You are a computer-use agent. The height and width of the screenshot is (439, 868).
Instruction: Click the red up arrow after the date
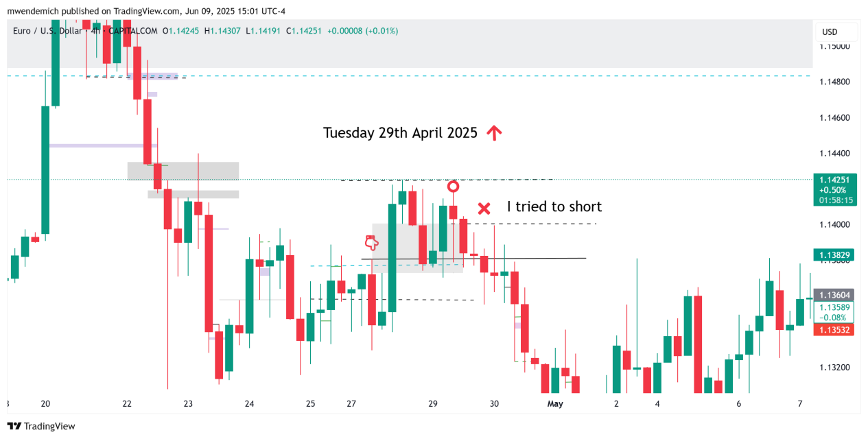point(493,133)
